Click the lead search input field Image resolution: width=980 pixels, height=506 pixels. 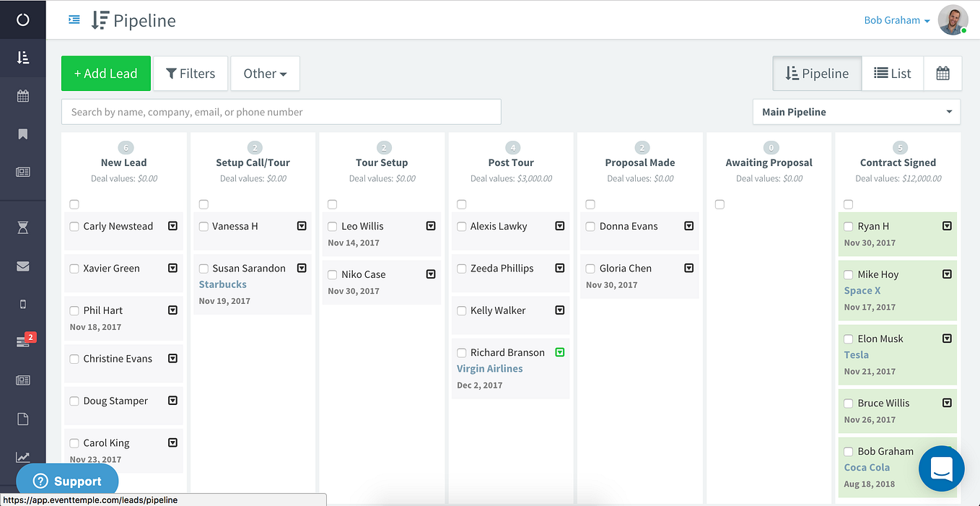281,112
